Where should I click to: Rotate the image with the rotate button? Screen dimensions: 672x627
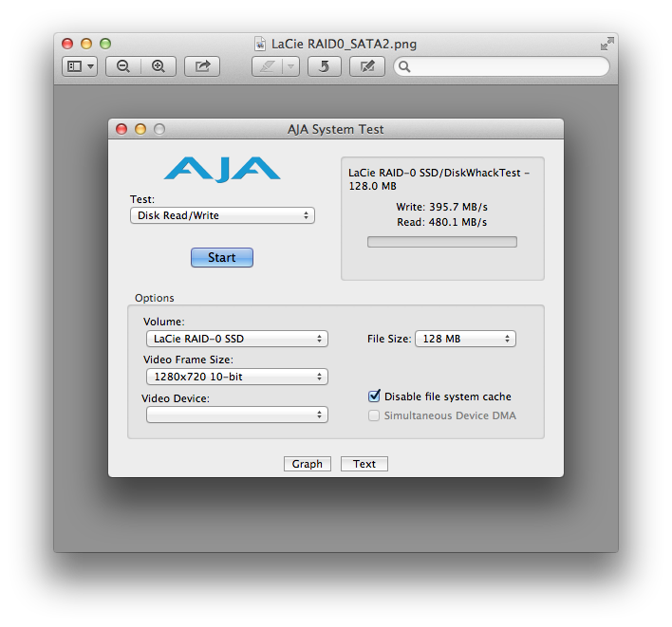325,66
